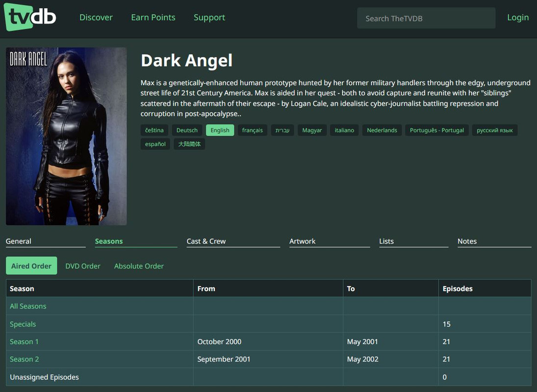Switch language to русский язык
537x392 pixels.
pos(494,130)
